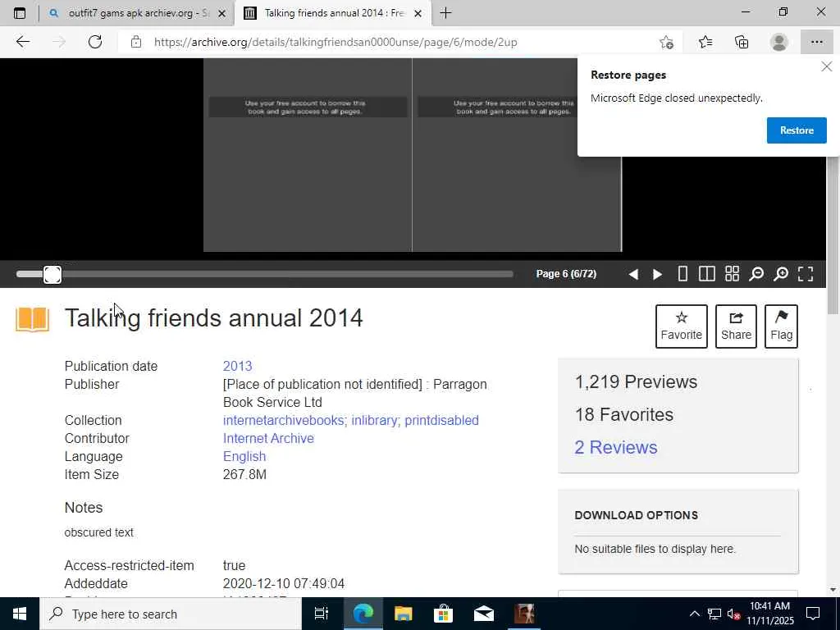This screenshot has height=630, width=840.
Task: Open the taskbar clock and date
Action: click(770, 614)
